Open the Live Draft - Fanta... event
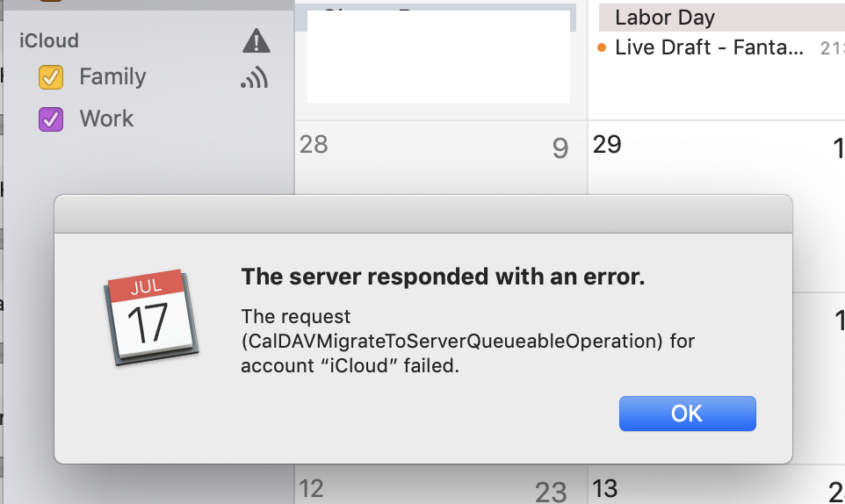The width and height of the screenshot is (845, 504). (x=708, y=47)
